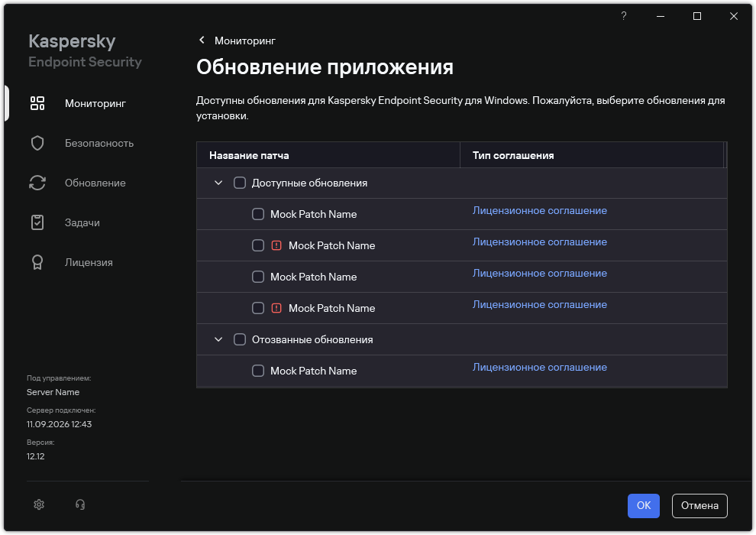Click the back arrow next to Мониторинг
The width and height of the screenshot is (756, 535).
(x=202, y=40)
